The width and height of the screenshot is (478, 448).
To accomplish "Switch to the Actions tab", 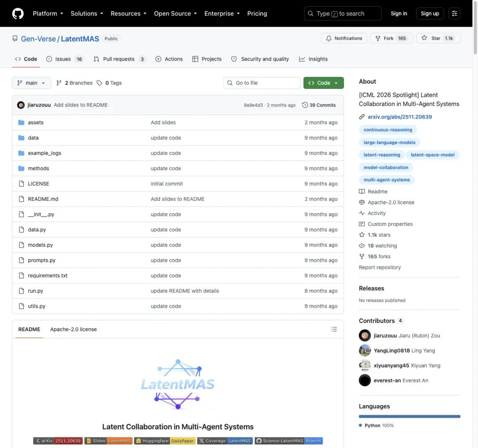I will pos(169,59).
